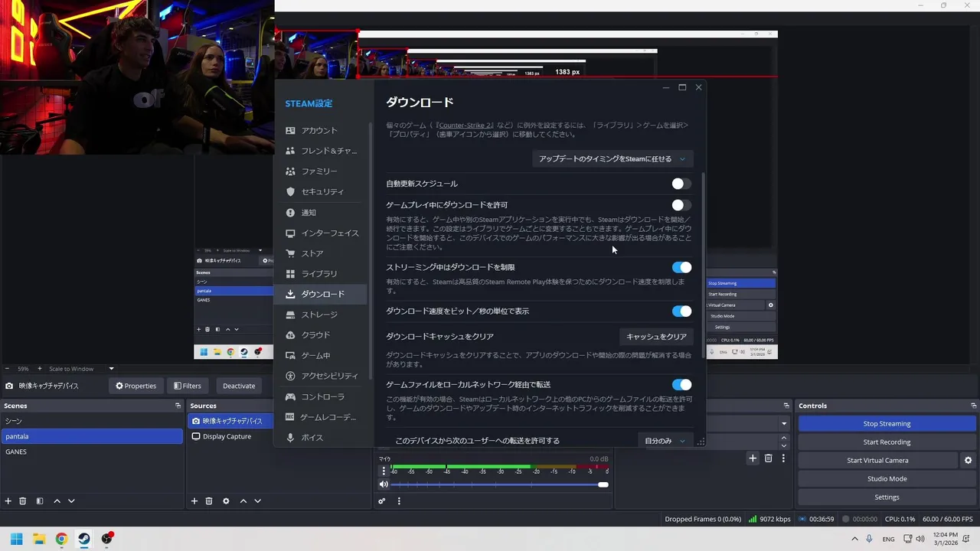This screenshot has width=980, height=551.
Task: Add a new scene with the plus icon
Action: click(8, 501)
